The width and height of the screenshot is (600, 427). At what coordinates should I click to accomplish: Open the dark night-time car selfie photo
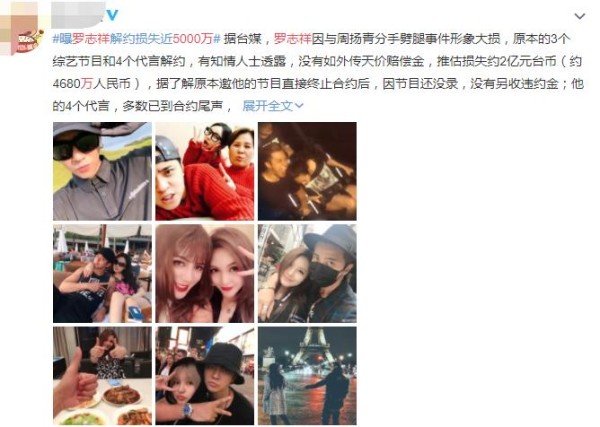[307, 171]
